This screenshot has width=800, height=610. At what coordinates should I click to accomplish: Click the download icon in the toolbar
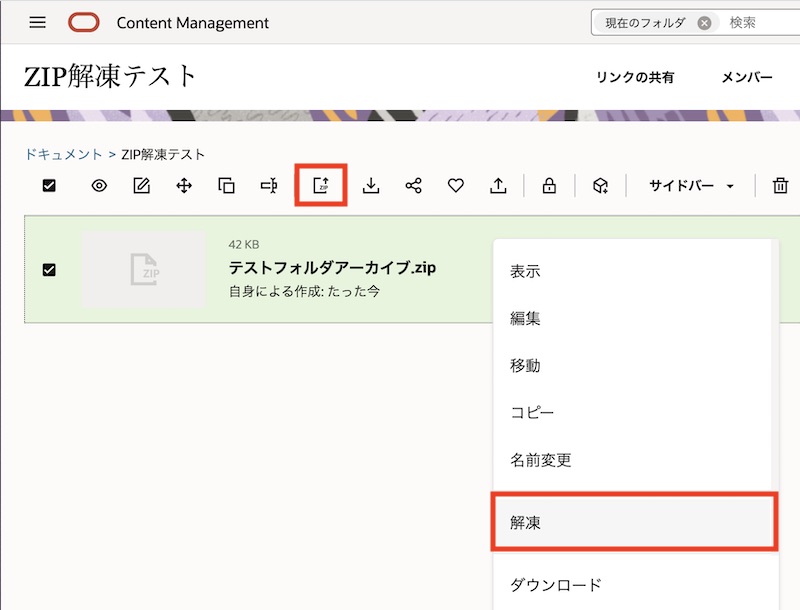tap(370, 185)
